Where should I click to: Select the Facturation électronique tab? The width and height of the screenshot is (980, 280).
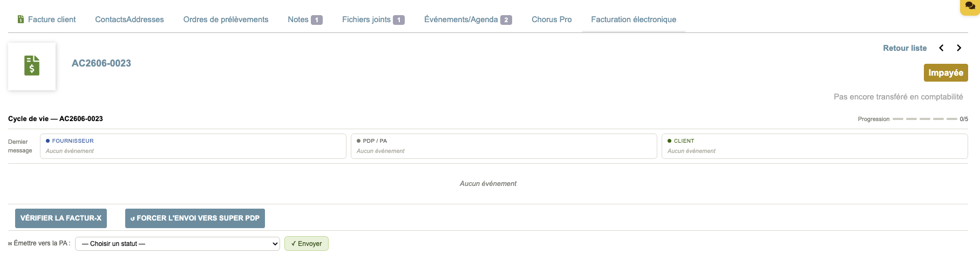click(634, 19)
